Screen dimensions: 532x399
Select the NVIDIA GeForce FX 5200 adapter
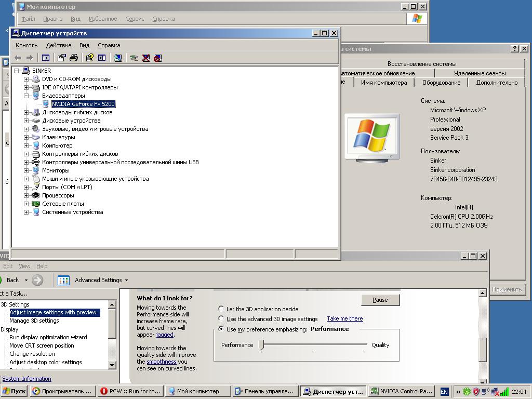[84, 104]
